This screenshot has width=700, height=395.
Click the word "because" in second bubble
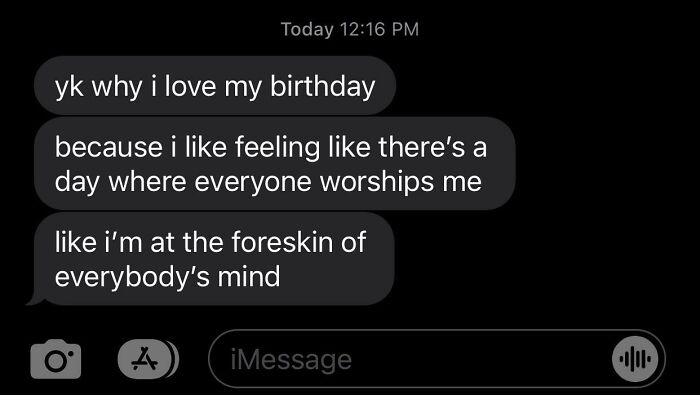[x=108, y=147]
